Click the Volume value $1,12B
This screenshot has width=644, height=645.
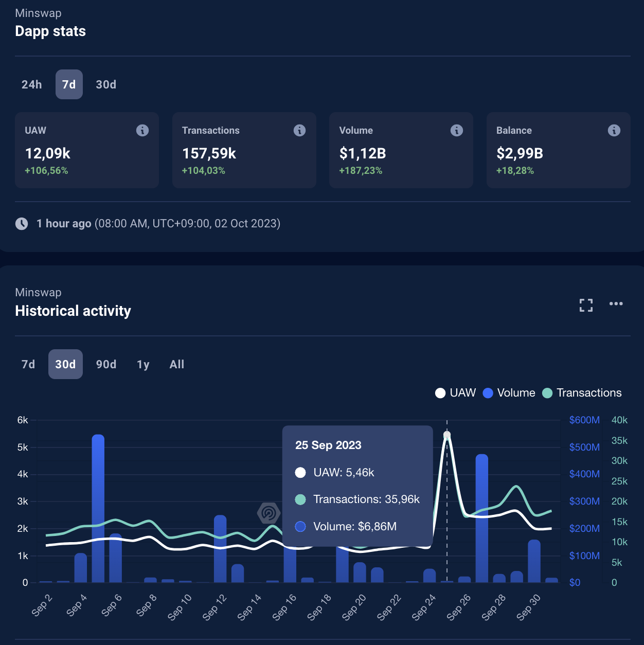coord(363,153)
